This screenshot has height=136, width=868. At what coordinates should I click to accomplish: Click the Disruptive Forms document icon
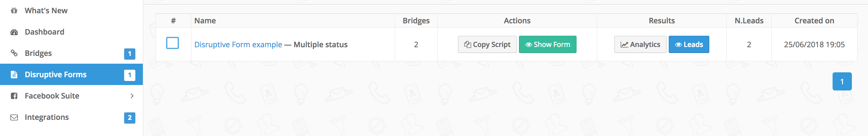(14, 75)
